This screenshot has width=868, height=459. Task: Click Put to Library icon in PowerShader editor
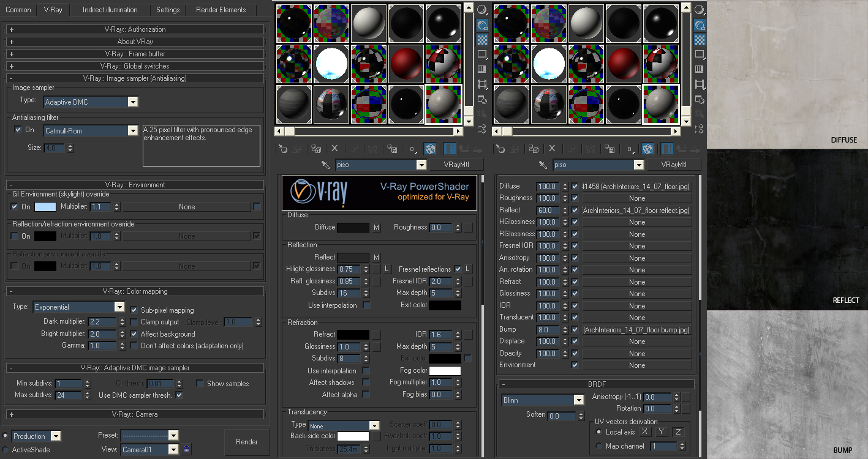coord(393,148)
